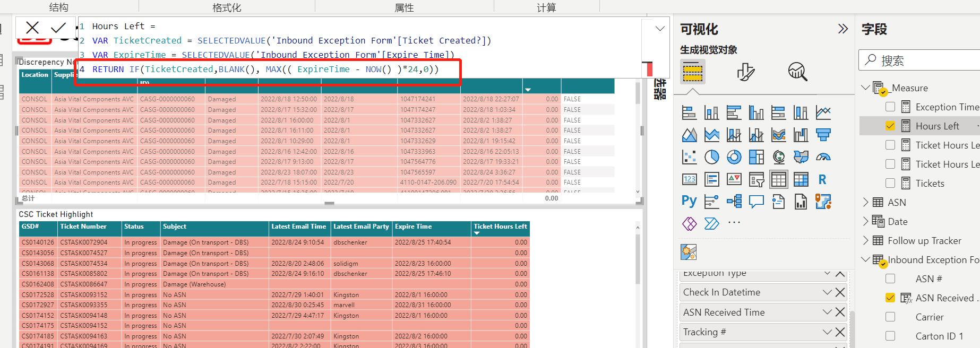Screen dimensions: 980x348
Task: Open the Format visual paintbrush tab
Action: (745, 72)
